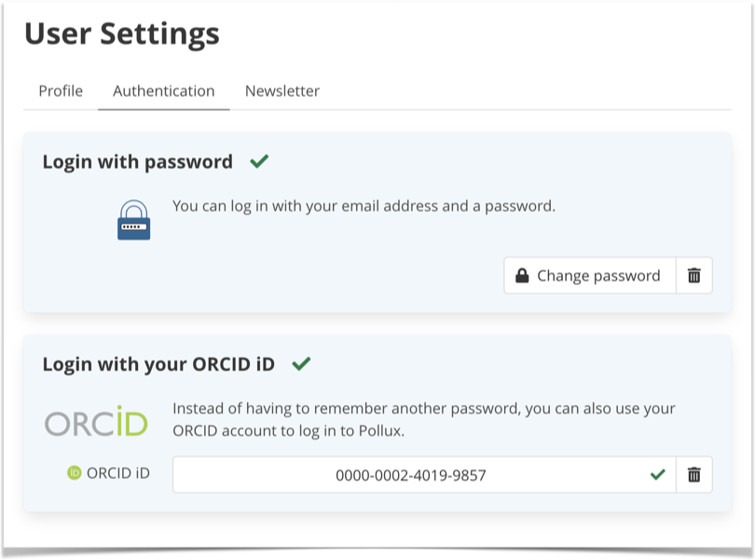The image size is (755, 560).
Task: Select the Authentication tab
Action: click(164, 91)
